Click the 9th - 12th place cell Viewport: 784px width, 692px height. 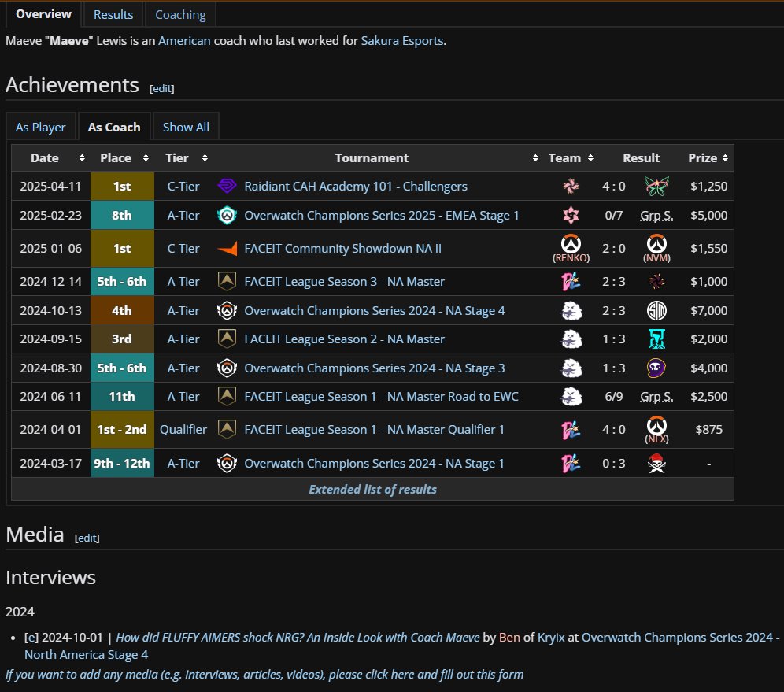click(122, 464)
